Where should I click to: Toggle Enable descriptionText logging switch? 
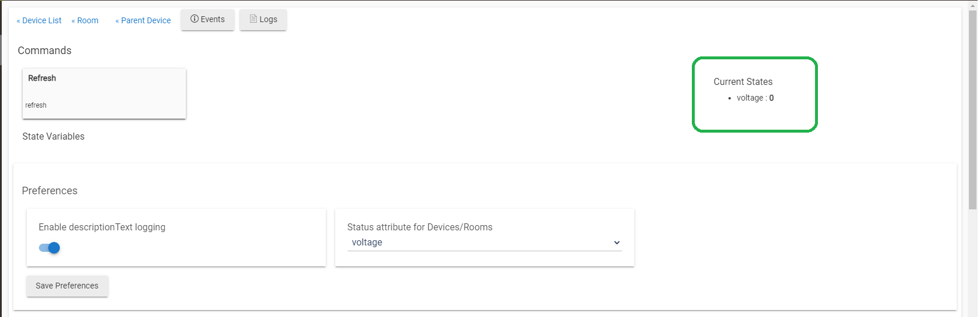click(x=49, y=248)
